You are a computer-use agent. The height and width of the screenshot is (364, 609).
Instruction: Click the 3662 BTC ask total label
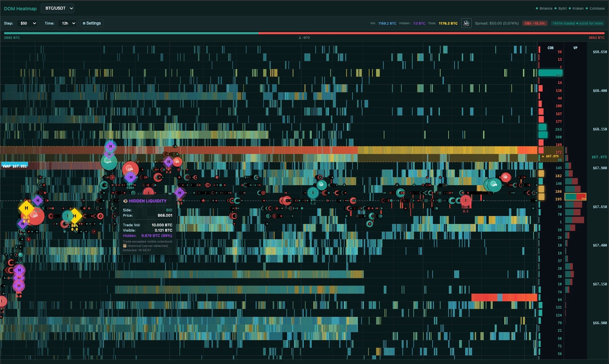tap(596, 38)
